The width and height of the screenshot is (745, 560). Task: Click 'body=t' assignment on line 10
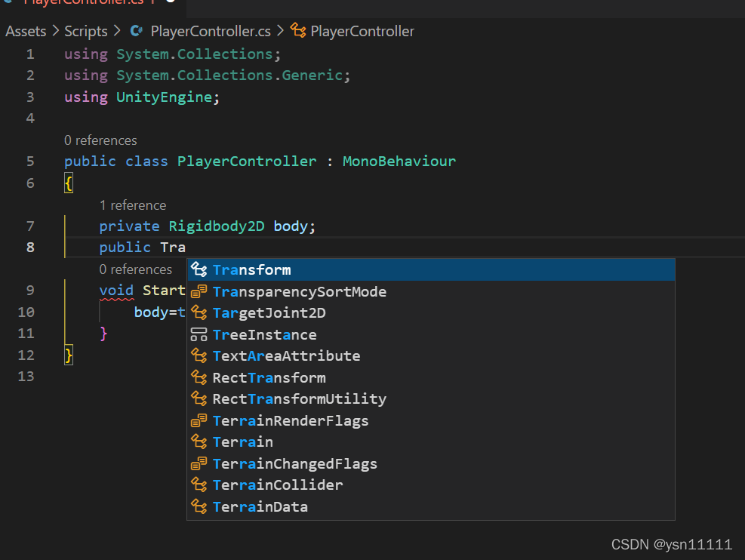[x=160, y=312]
